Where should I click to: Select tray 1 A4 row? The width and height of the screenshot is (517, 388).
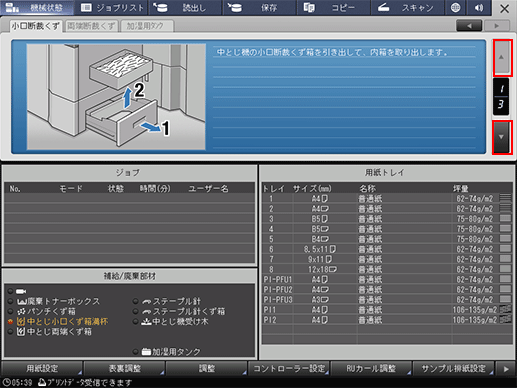(x=387, y=199)
